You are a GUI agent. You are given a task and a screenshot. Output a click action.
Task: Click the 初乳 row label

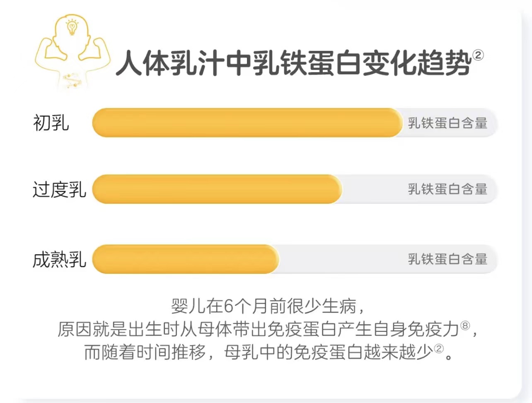[51, 123]
